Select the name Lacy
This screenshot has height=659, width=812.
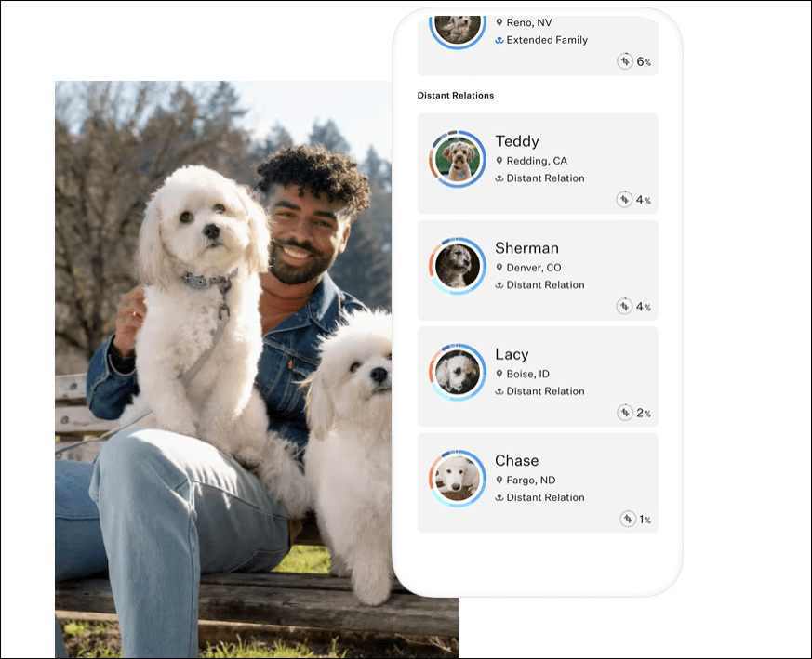[512, 355]
